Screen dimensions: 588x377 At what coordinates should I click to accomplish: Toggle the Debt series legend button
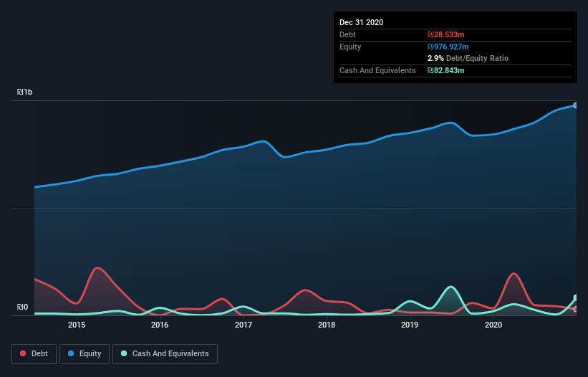click(x=34, y=354)
